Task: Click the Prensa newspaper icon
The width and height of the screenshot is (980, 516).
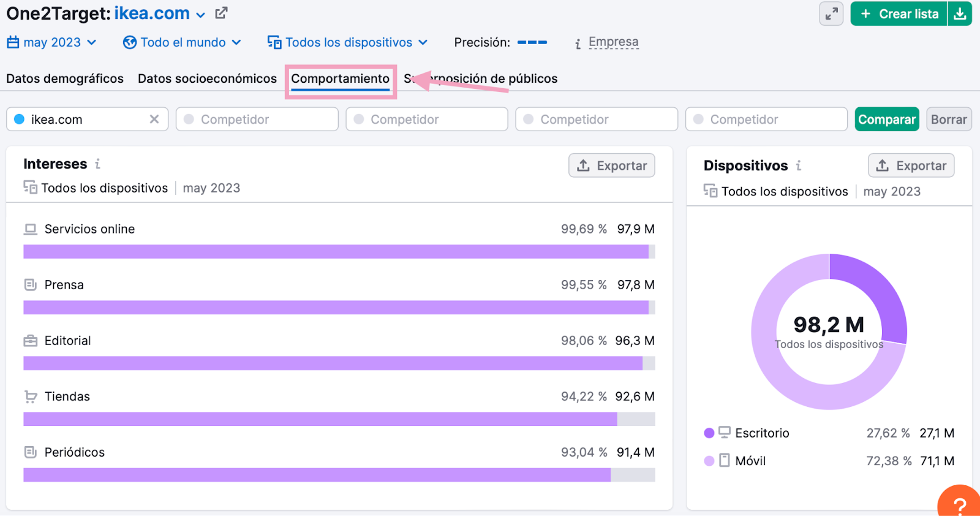Action: (31, 285)
